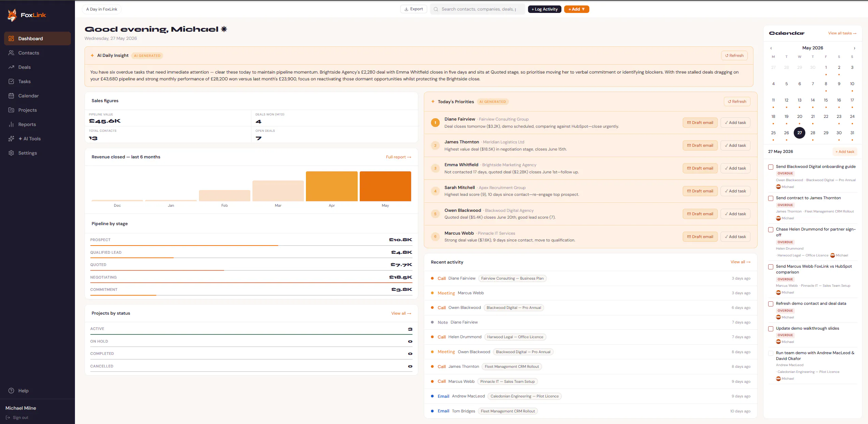868x424 pixels.
Task: Check off Update demo walkthrough slides
Action: pyautogui.click(x=771, y=329)
